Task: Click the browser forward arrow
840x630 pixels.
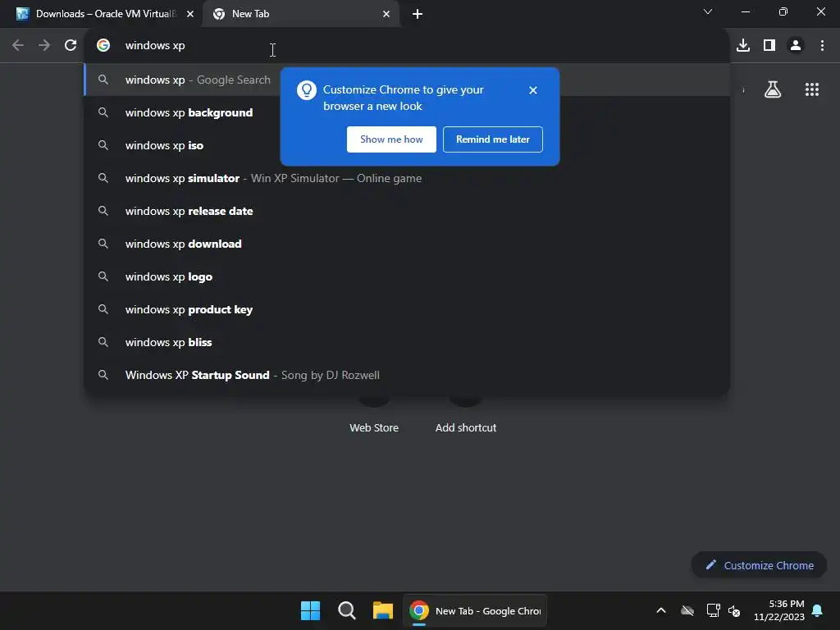Action: (x=44, y=46)
